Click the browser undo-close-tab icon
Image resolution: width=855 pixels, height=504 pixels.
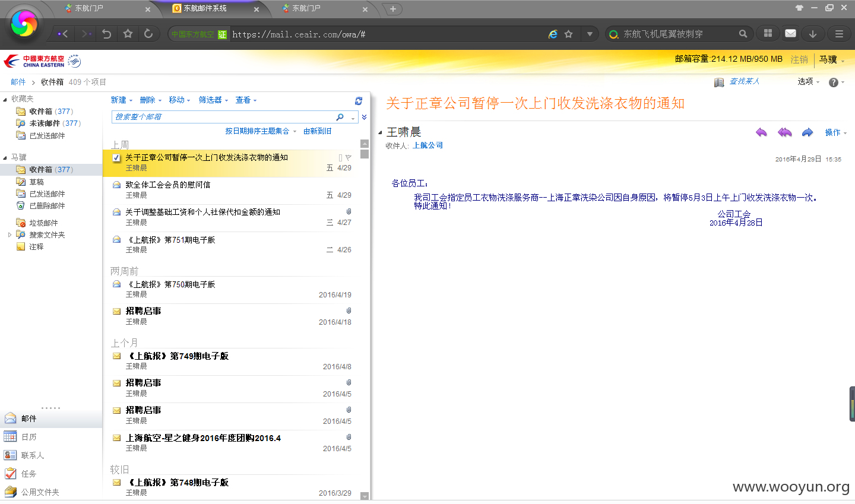click(107, 34)
